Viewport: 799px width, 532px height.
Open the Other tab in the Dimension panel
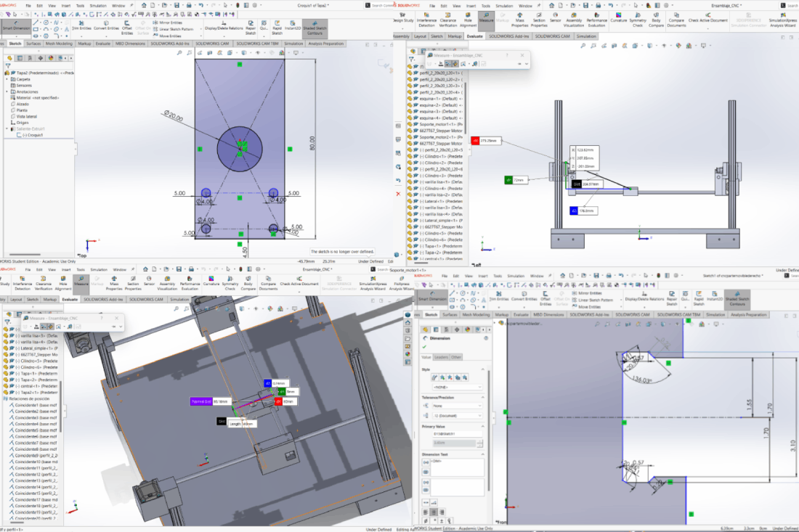(x=456, y=357)
